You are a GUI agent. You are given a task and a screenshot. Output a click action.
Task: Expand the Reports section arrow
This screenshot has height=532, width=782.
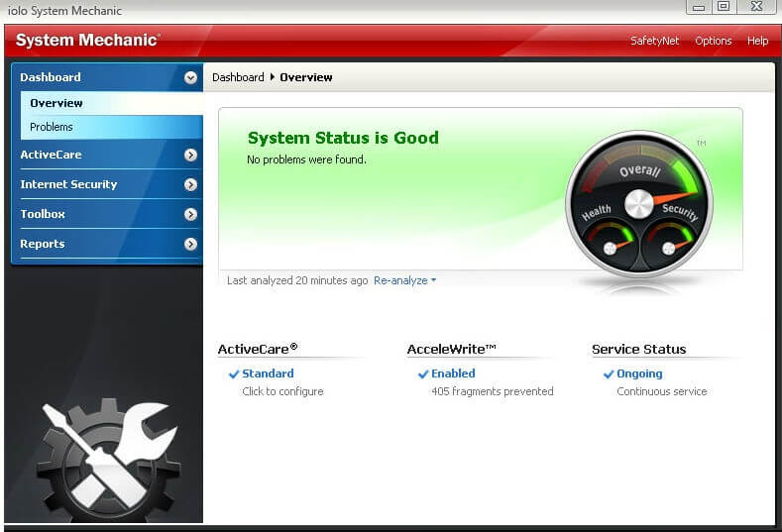coord(190,245)
